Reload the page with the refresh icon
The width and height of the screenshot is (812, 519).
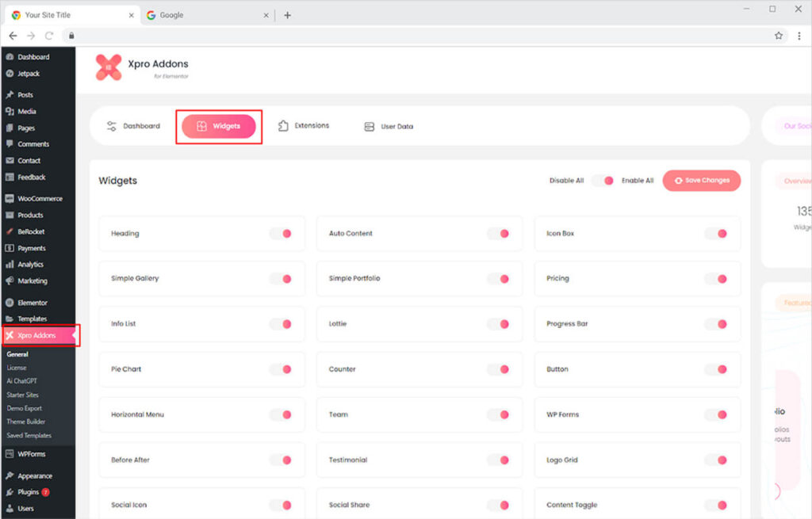pos(49,36)
